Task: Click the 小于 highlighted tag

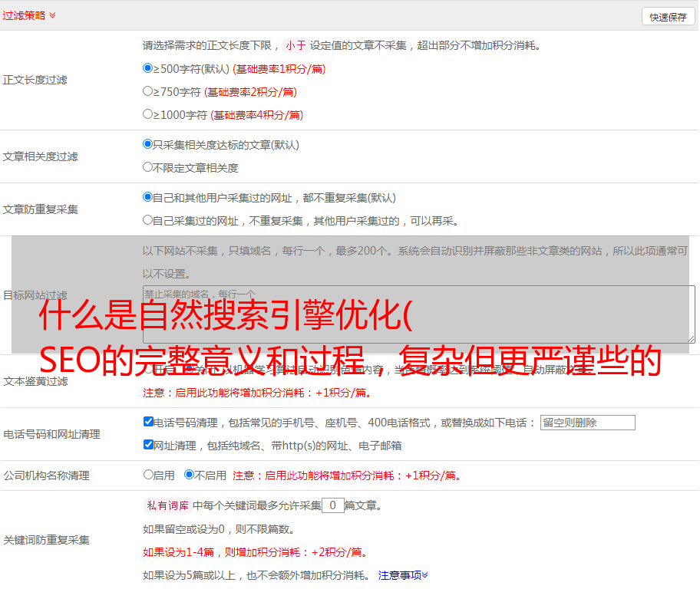Action: coord(296,45)
